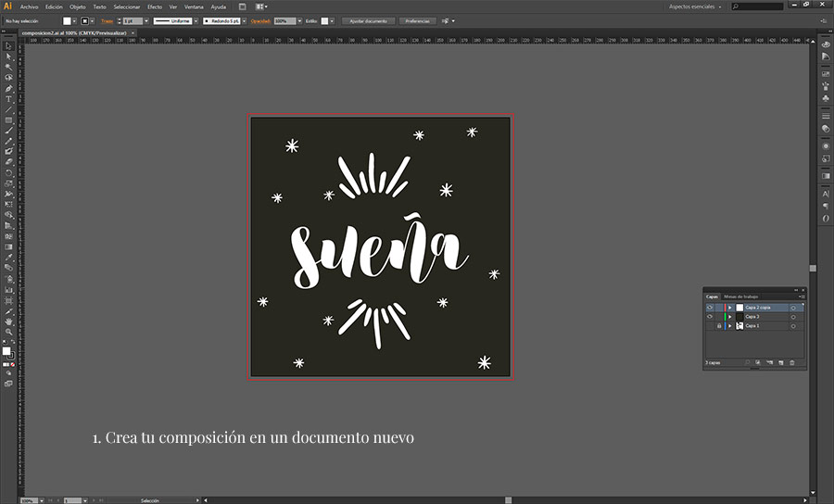The width and height of the screenshot is (834, 504).
Task: Click target circle of Capa 2 copia
Action: pos(793,308)
